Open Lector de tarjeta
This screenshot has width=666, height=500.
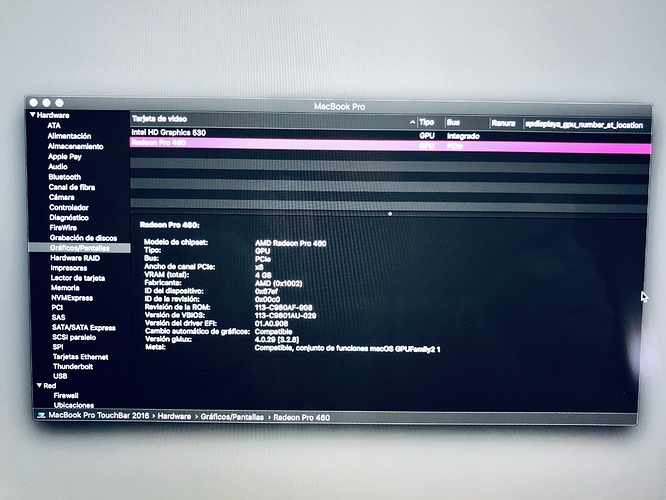78,278
